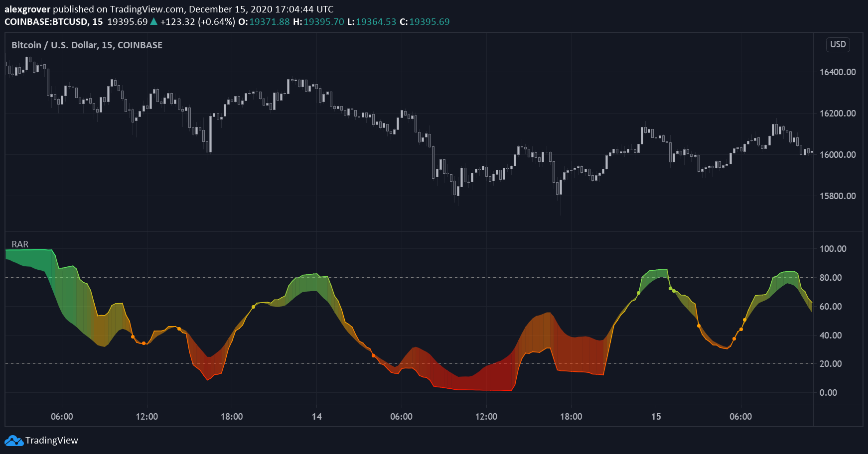Viewport: 868px width, 454px height.
Task: Open the TradingView text link at bottom
Action: pyautogui.click(x=52, y=441)
